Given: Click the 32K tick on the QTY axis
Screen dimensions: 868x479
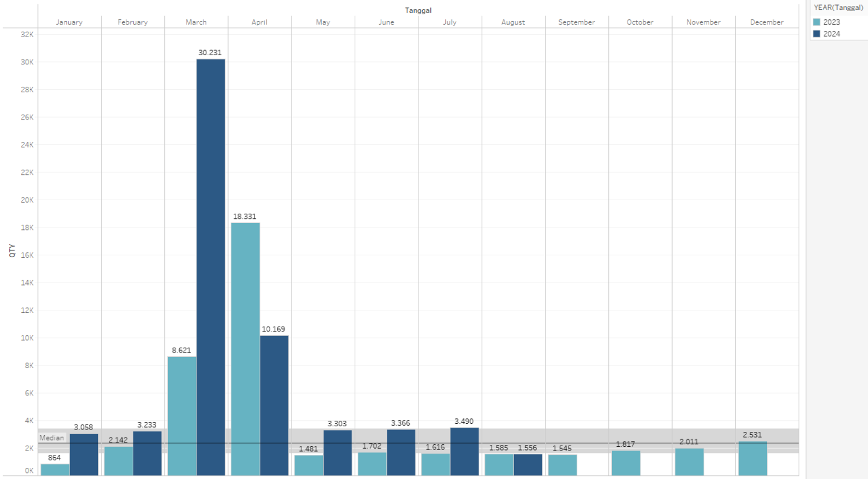Looking at the screenshot, I should click(x=27, y=35).
